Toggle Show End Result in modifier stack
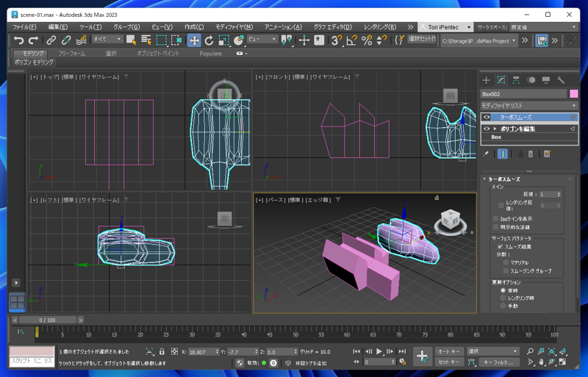588x377 pixels. click(x=503, y=154)
